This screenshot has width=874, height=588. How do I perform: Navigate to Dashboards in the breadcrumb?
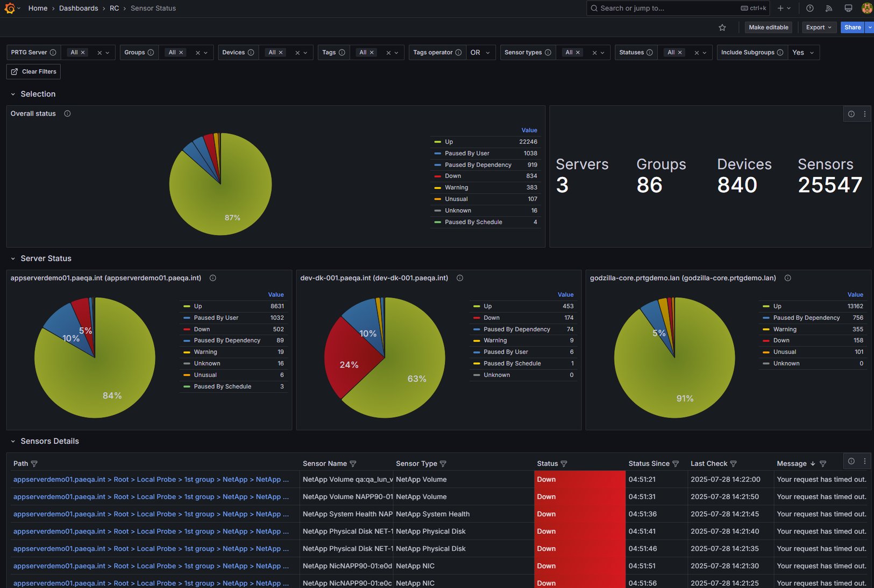coord(79,8)
